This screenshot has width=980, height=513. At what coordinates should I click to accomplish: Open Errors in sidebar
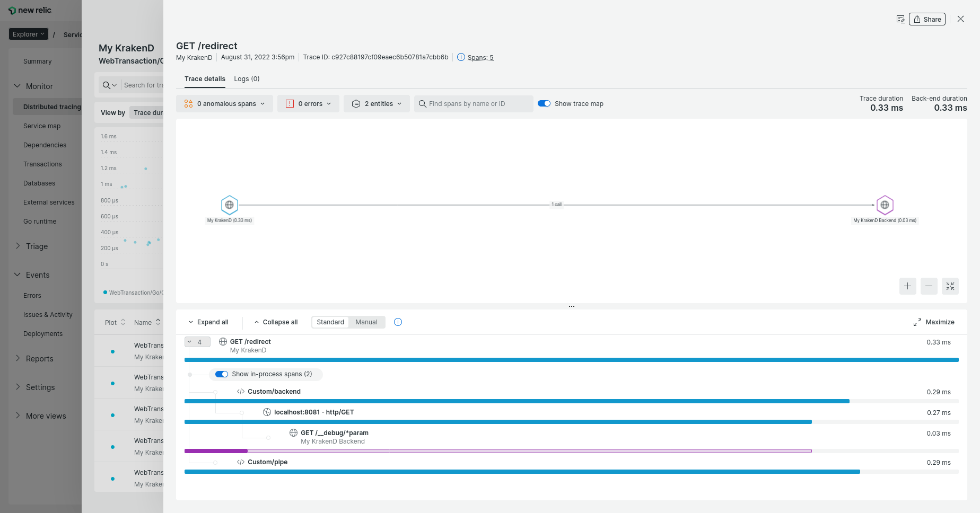click(x=32, y=296)
